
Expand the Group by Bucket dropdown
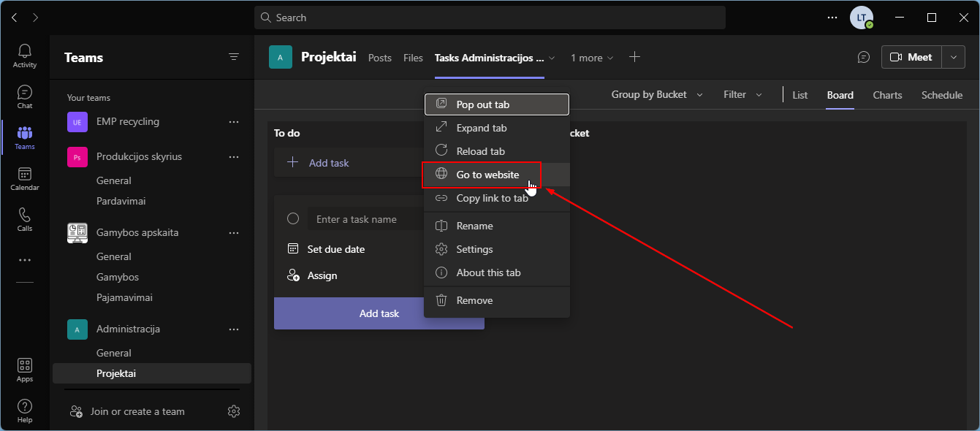tap(657, 95)
